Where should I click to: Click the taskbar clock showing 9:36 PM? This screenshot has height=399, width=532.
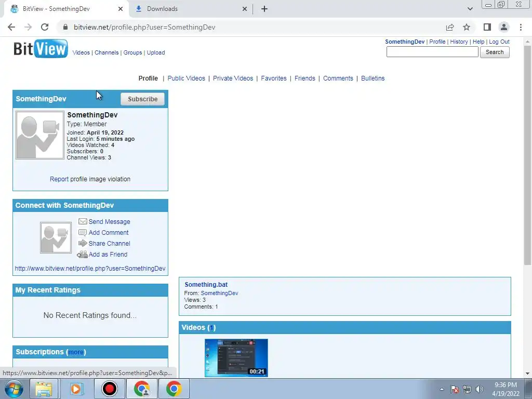pyautogui.click(x=506, y=389)
